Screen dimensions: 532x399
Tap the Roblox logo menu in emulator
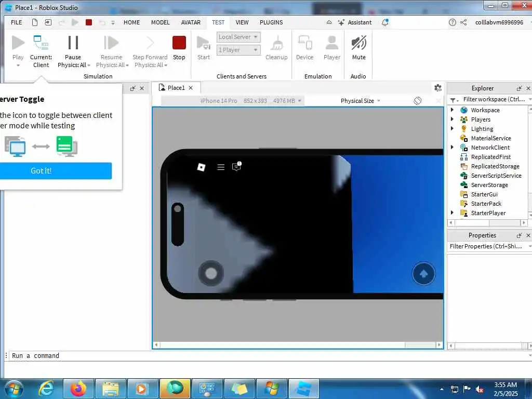pos(201,167)
